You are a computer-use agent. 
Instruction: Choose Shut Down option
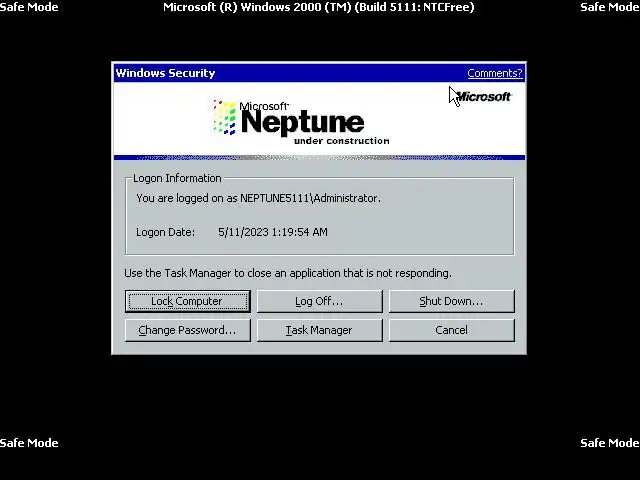click(451, 301)
